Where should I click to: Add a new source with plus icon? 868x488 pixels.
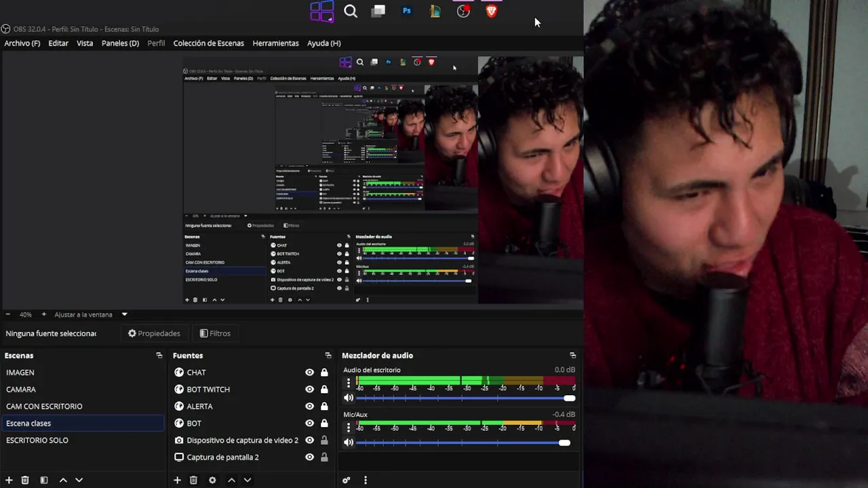tap(177, 480)
